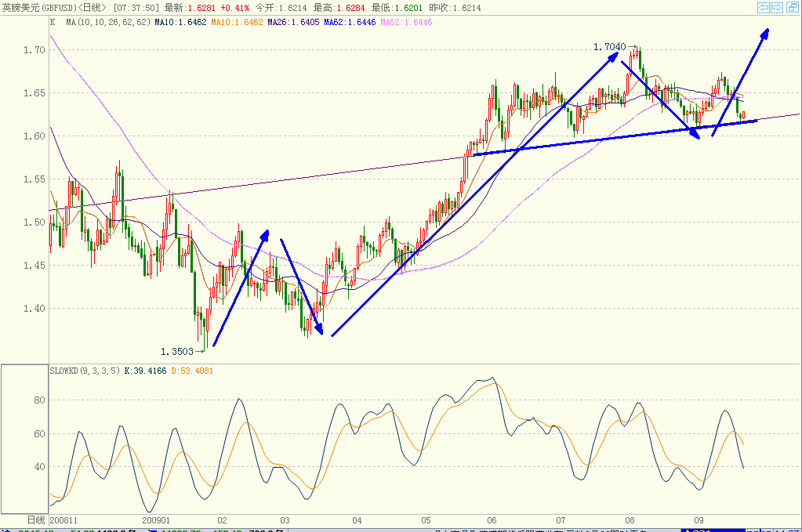Go to previous chart with left arrow icon
This screenshot has width=802, height=532.
coord(763,8)
